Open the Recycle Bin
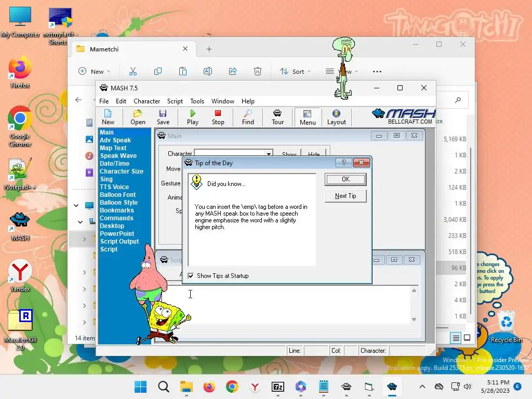Image resolution: width=532 pixels, height=399 pixels. [506, 326]
